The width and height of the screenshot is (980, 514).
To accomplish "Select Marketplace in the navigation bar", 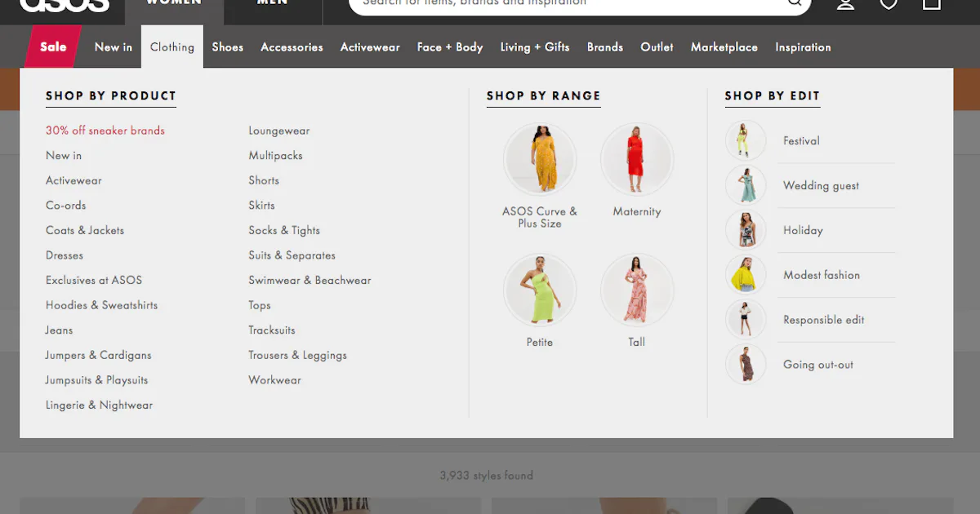I will click(724, 47).
